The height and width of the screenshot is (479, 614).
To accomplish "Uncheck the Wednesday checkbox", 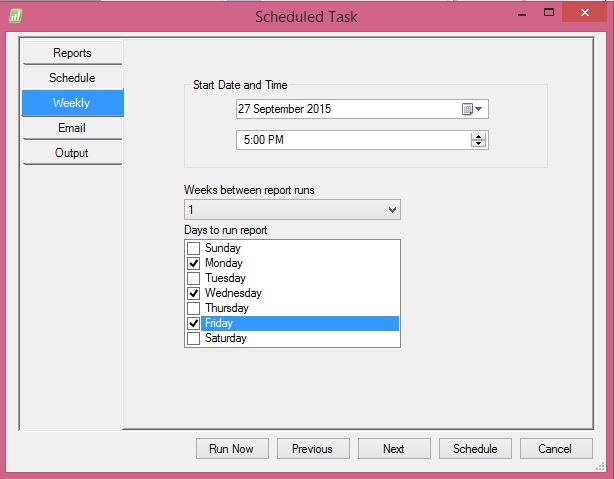I will tap(193, 293).
